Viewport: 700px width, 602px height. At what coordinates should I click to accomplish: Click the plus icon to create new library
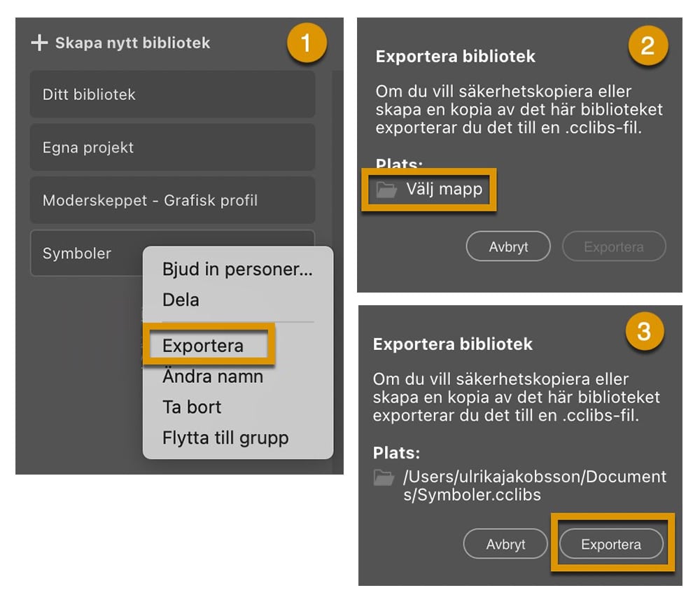coord(38,43)
